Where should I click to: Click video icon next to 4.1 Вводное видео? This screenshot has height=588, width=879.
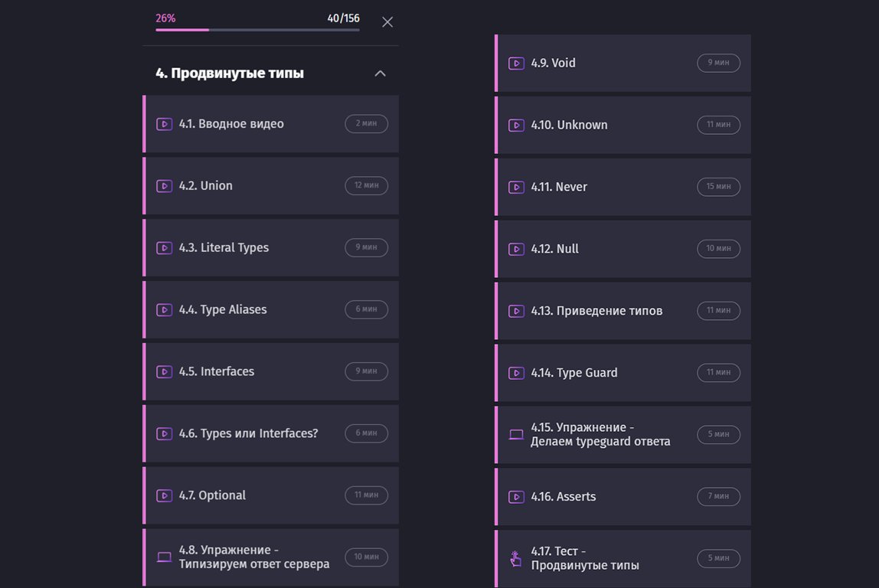coord(164,124)
